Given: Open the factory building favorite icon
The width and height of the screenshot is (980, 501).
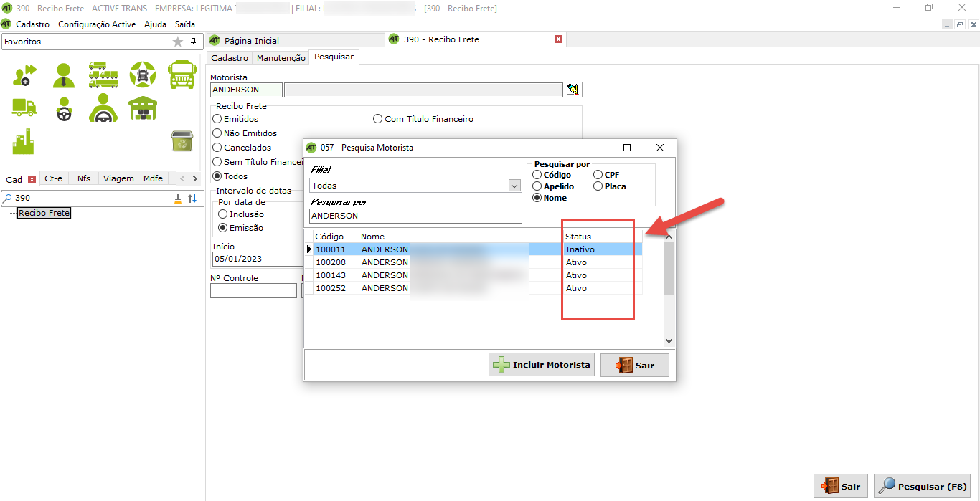Looking at the screenshot, I should pyautogui.click(x=24, y=141).
